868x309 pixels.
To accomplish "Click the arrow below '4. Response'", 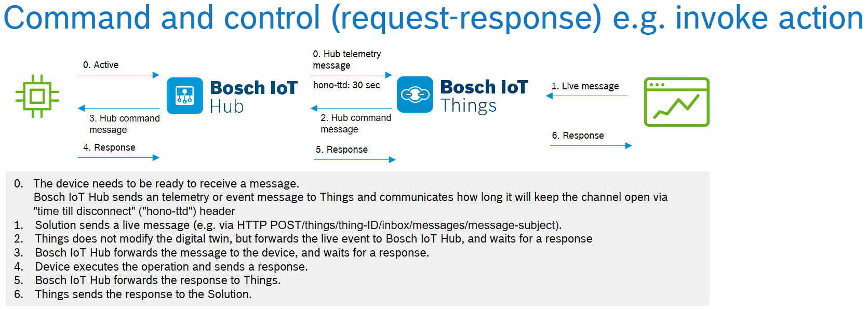I will click(118, 157).
